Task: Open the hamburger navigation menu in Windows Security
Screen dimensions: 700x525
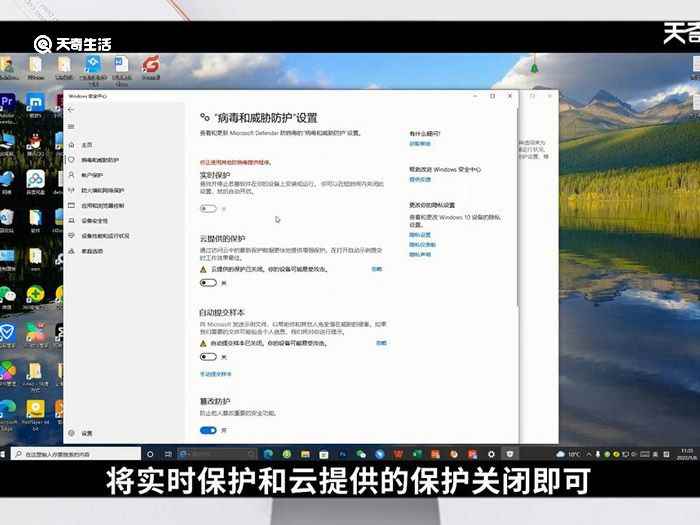Action: [71, 127]
